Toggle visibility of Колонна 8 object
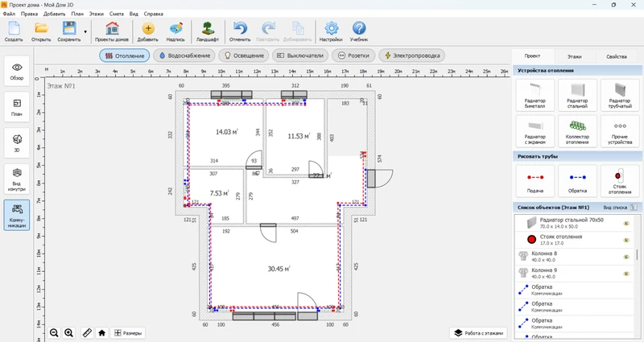This screenshot has height=342, width=644. coord(625,257)
